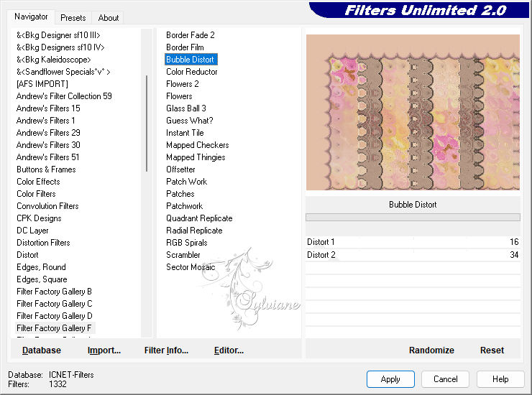The width and height of the screenshot is (532, 395).
Task: Select the Color Filters category
Action: (36, 194)
